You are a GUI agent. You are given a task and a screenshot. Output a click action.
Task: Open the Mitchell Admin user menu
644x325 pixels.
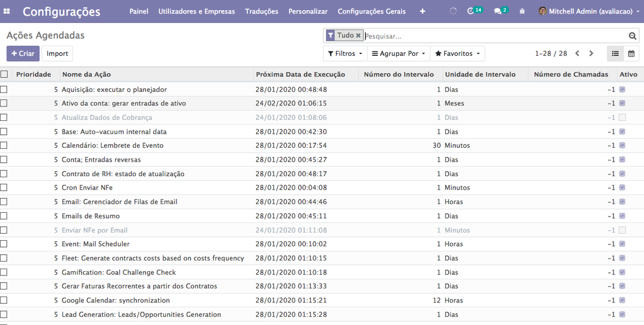coord(588,11)
